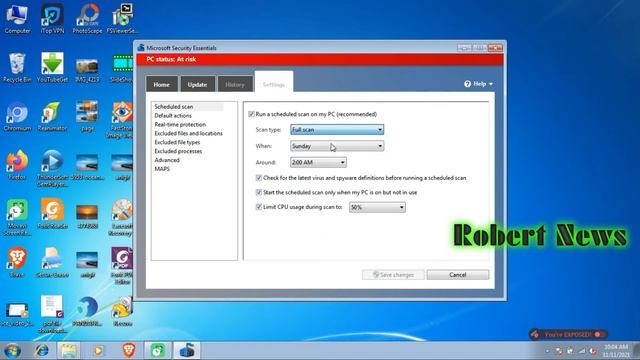Image resolution: width=640 pixels, height=360 pixels.
Task: Select Default actions in settings list
Action: point(173,116)
